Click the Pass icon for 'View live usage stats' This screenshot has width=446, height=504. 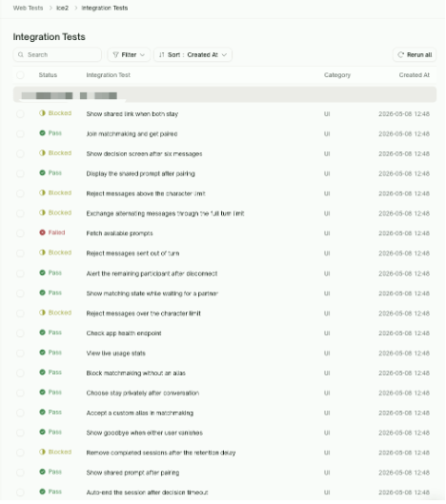click(42, 353)
